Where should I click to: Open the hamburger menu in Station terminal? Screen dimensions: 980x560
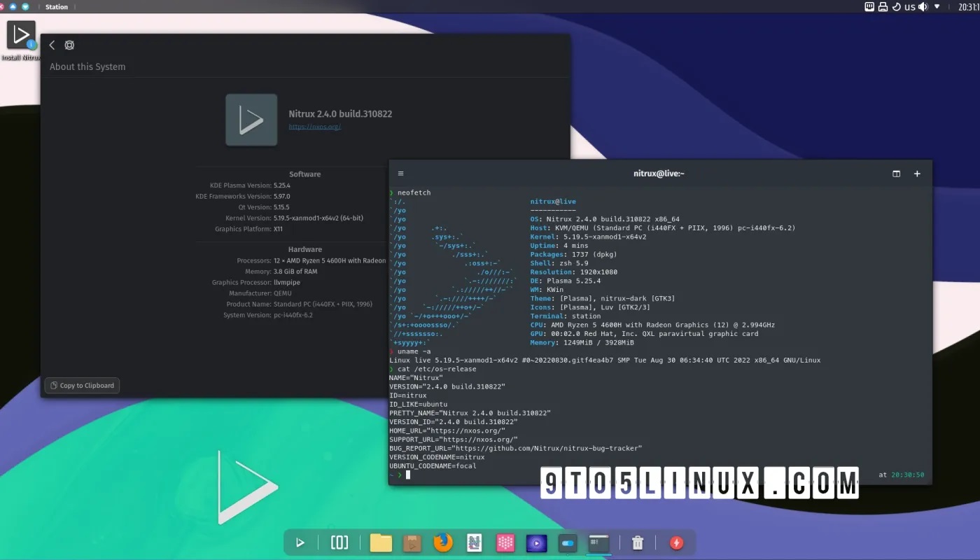coord(401,174)
